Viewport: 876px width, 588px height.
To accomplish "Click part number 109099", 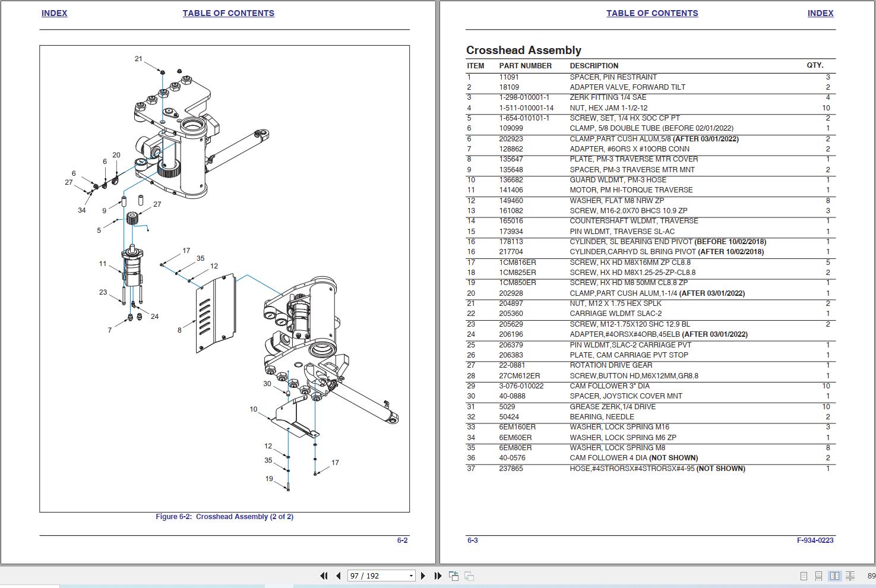I will tap(511, 128).
